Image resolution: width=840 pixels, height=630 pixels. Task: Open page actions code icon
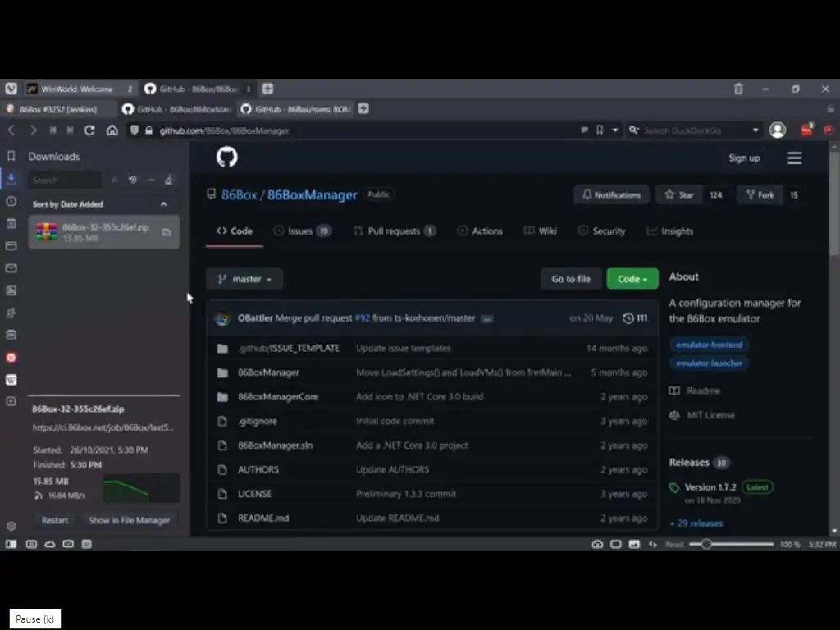[x=652, y=544]
